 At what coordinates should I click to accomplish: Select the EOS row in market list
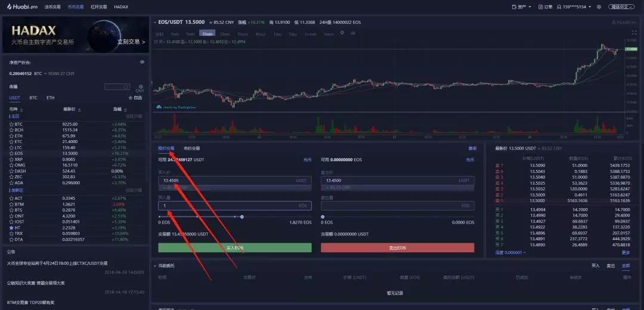coord(76,153)
